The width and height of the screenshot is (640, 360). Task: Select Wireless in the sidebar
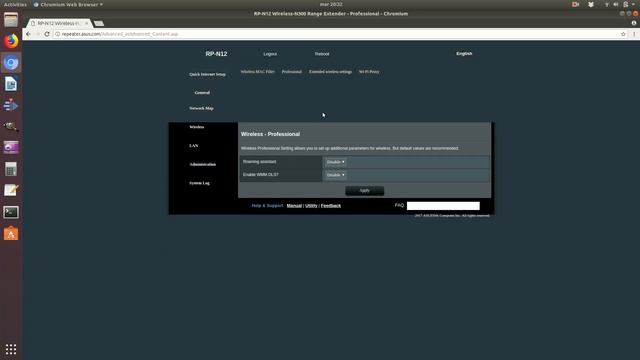point(197,127)
